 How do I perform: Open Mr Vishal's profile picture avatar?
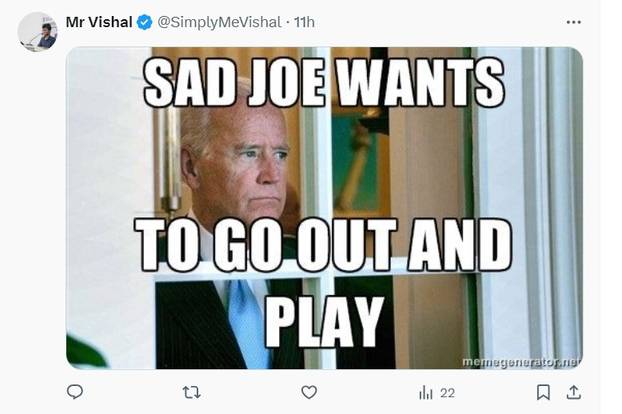coord(38,32)
